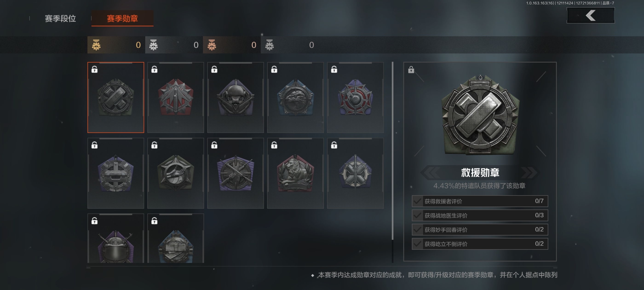Select the tank turret medal
The width and height of the screenshot is (644, 290).
point(116,173)
